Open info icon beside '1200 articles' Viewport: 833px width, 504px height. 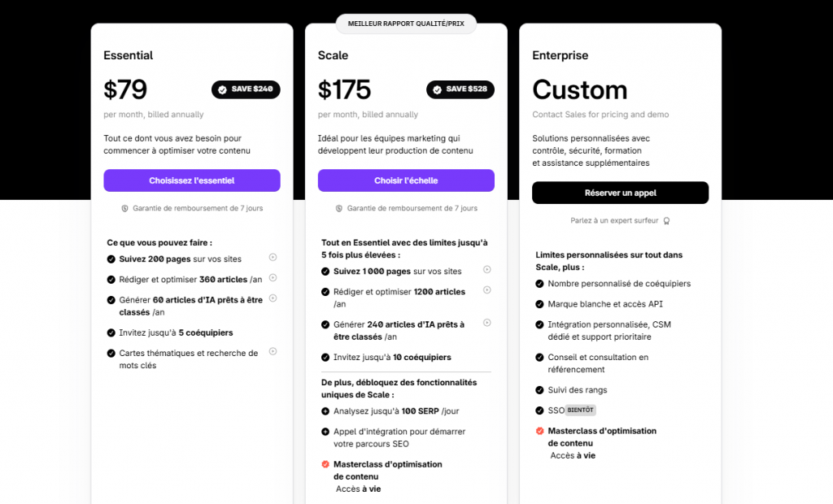click(486, 290)
